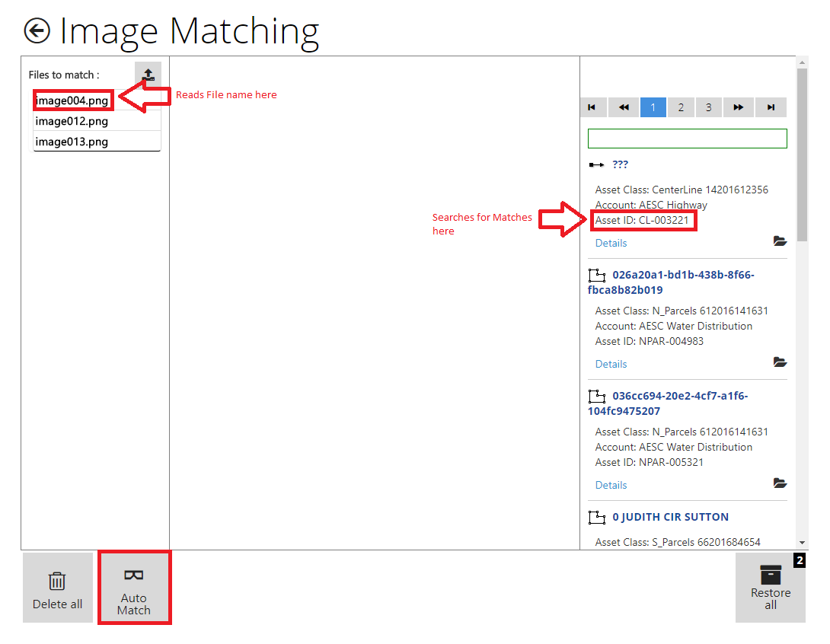Select page 2 in pagination
830x644 pixels.
click(681, 107)
